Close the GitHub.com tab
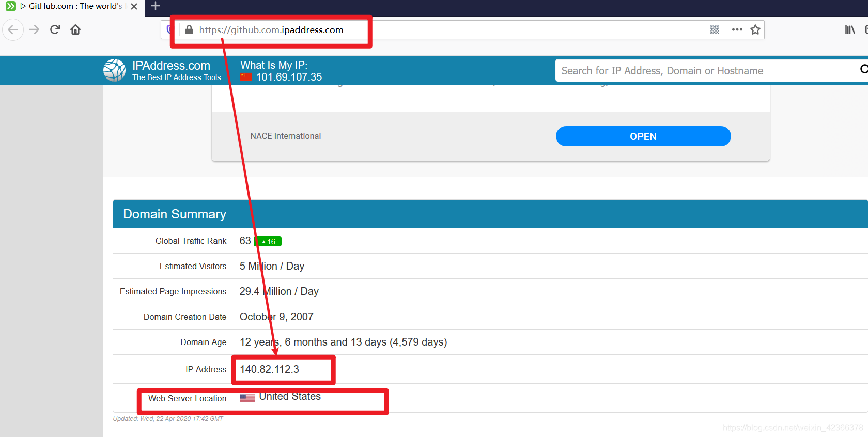Image resolution: width=868 pixels, height=437 pixels. coord(134,6)
